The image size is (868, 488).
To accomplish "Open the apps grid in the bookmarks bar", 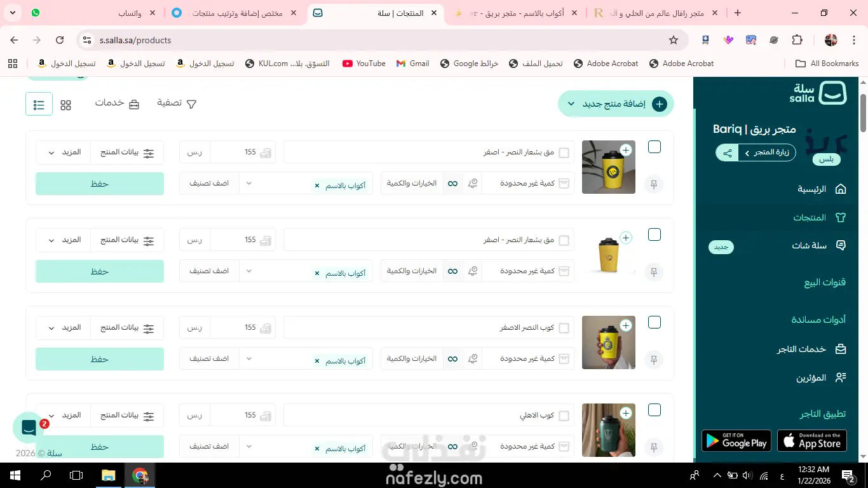I will [x=13, y=64].
